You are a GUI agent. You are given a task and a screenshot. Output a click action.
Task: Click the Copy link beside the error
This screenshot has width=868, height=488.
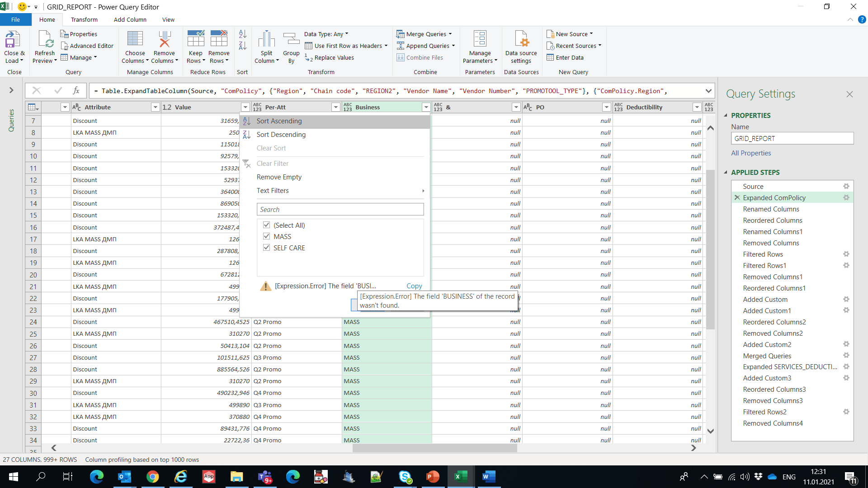[414, 286]
